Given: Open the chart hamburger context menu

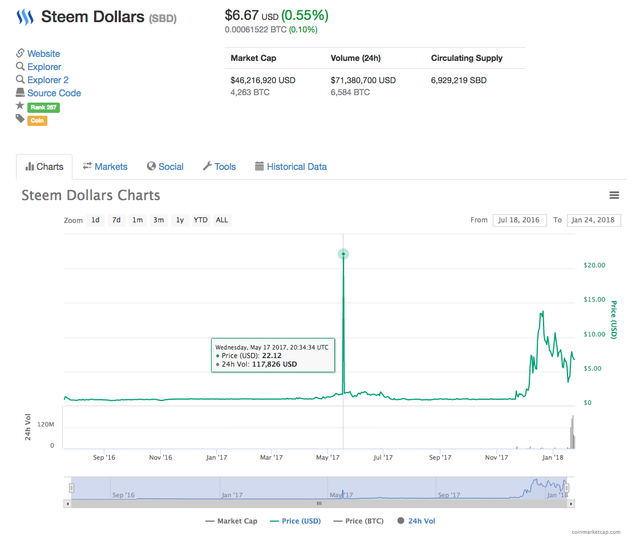Looking at the screenshot, I should pyautogui.click(x=614, y=196).
